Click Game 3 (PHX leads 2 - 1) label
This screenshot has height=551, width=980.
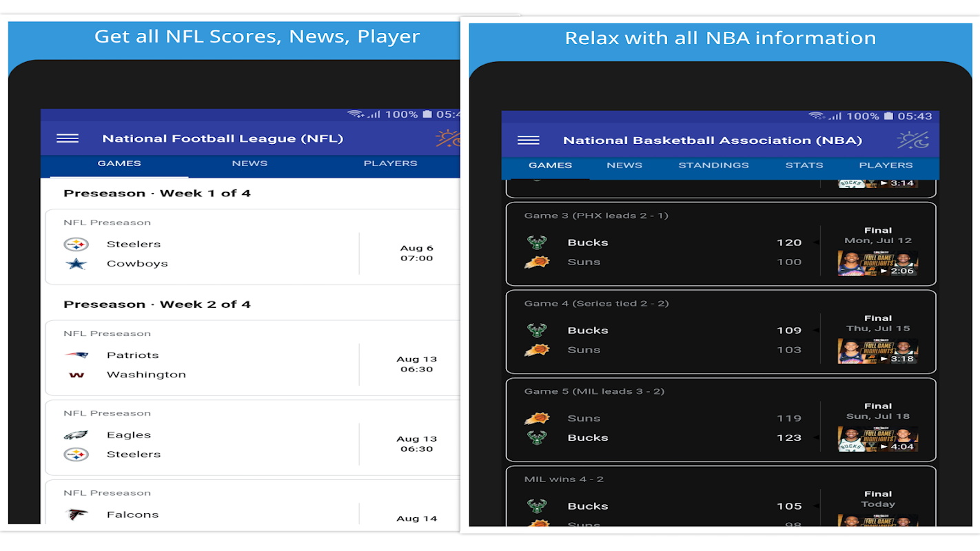(x=596, y=216)
